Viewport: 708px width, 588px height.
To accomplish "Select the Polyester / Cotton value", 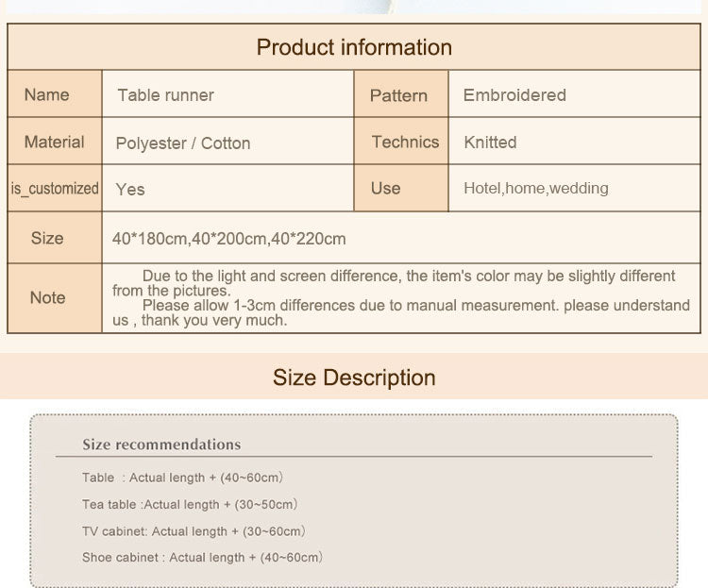I will coord(183,143).
